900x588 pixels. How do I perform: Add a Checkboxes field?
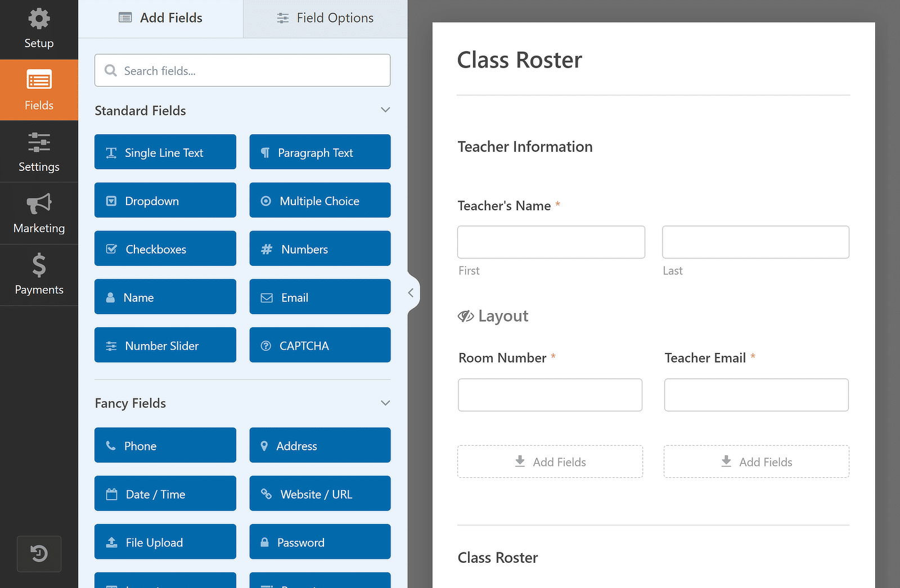pos(165,248)
